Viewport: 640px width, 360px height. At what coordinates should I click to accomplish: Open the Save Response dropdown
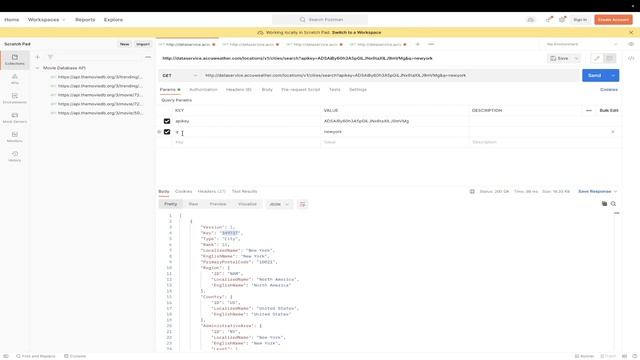(x=598, y=191)
